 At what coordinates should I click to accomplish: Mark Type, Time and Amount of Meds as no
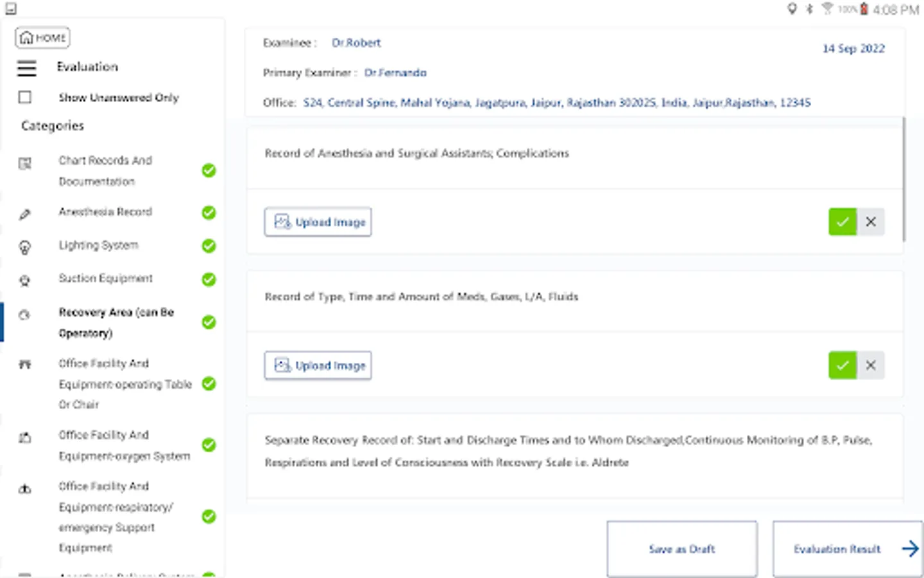(871, 365)
